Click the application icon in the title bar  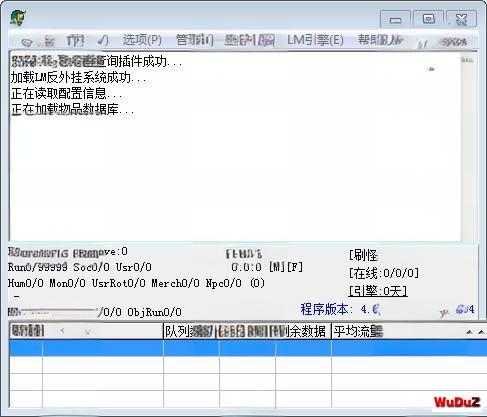point(18,18)
